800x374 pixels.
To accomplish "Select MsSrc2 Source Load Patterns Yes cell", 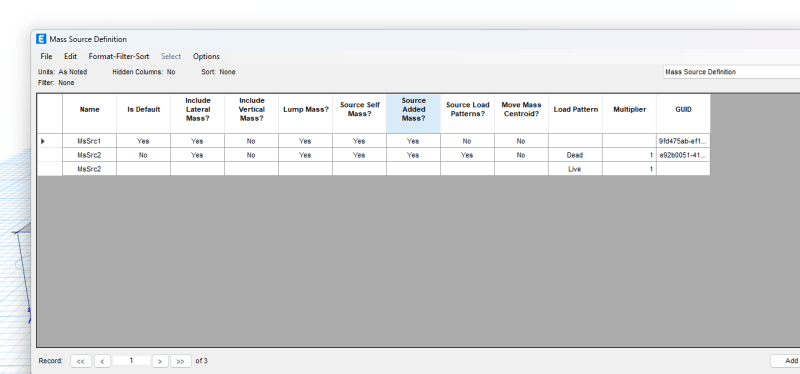I will (468, 155).
